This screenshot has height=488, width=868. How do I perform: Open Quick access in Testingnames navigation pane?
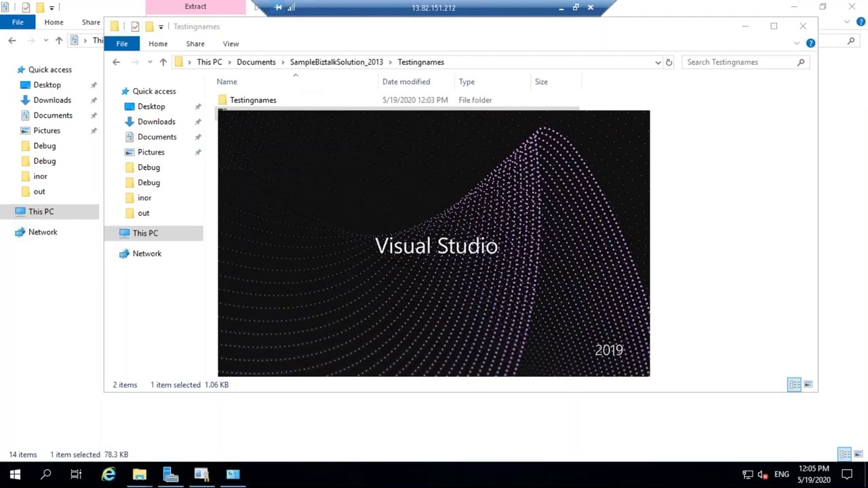tap(154, 91)
